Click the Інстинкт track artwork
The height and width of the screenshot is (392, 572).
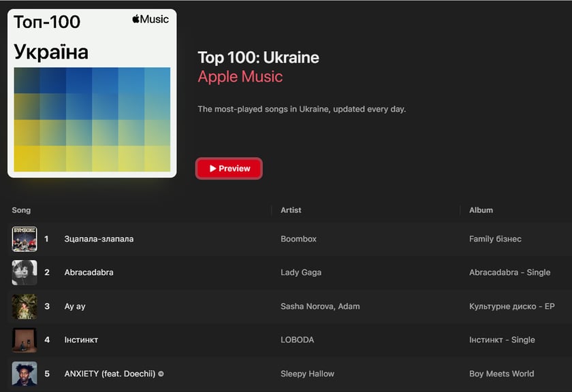point(25,340)
